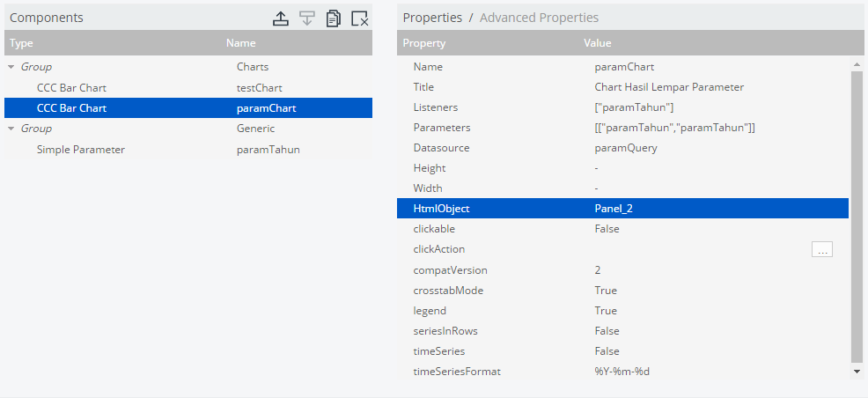Open the clickAction editor ellipsis button
Image resolution: width=868 pixels, height=398 pixels.
[821, 250]
